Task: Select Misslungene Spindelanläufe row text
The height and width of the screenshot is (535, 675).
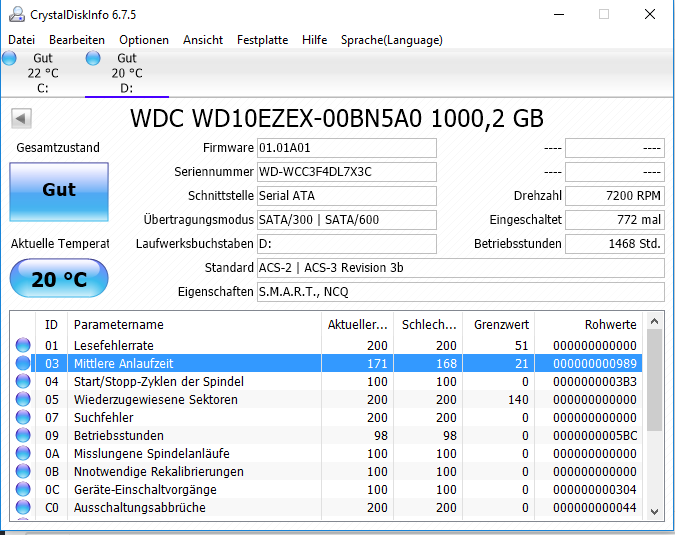Action: [152, 454]
